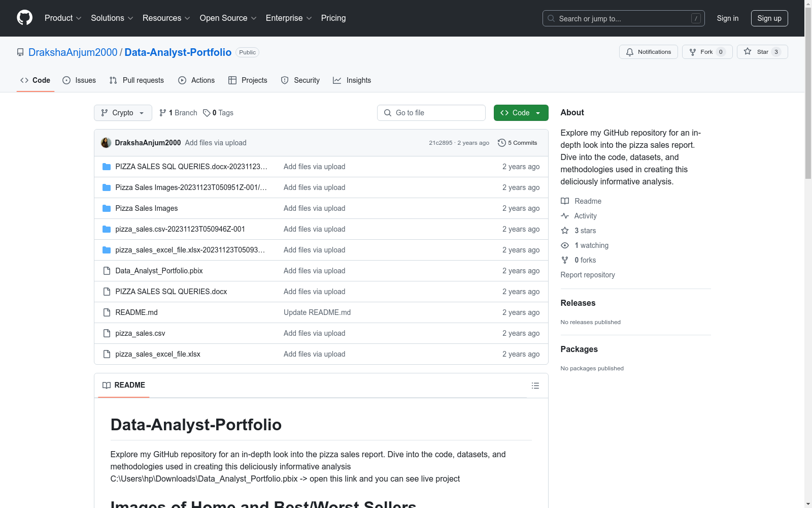Click file icon for pizza_sales.csv
The image size is (812, 508).
pos(107,333)
